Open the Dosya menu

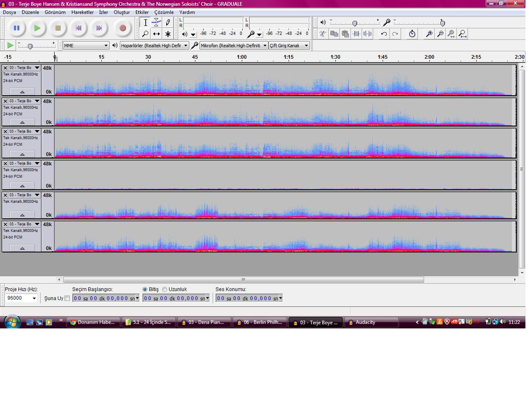(9, 12)
